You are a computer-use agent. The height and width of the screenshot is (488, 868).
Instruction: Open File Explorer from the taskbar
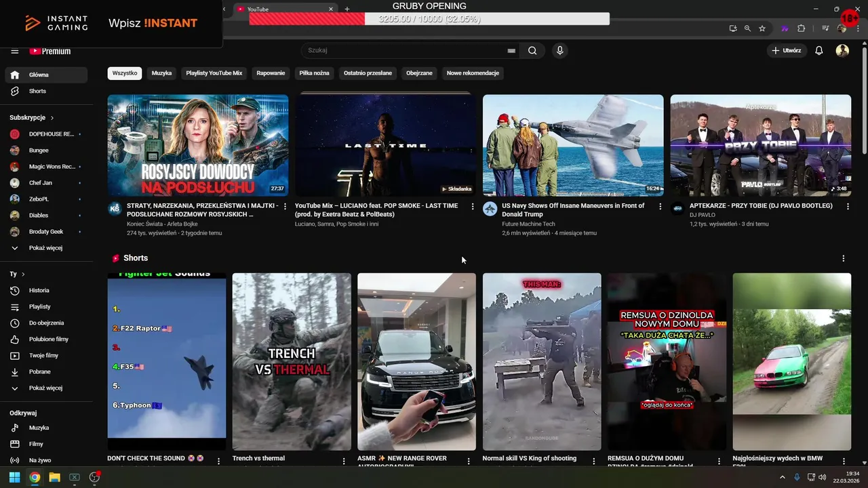[x=54, y=477]
